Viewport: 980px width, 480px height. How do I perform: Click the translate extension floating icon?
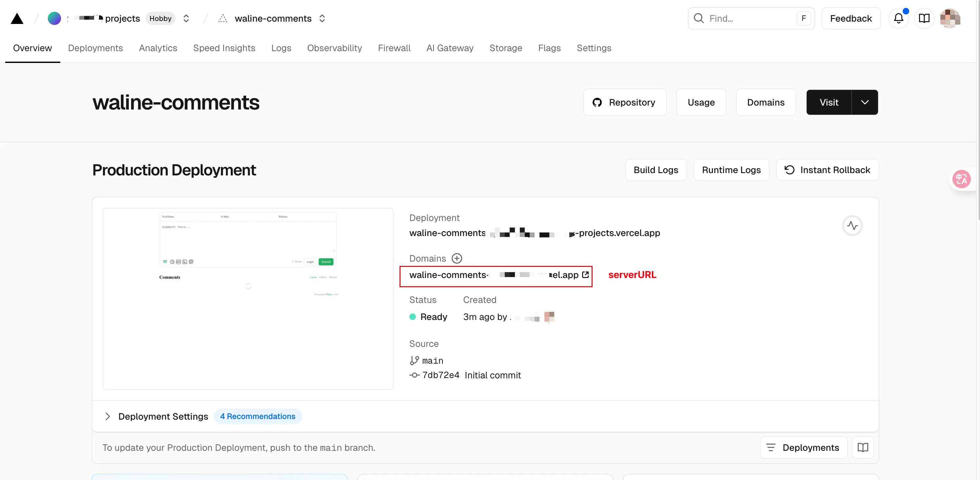pos(961,179)
